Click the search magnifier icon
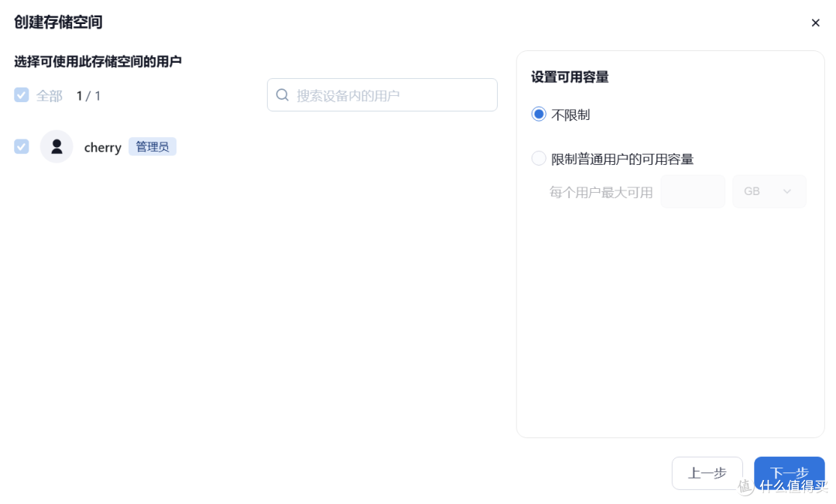This screenshot has height=504, width=836. click(x=282, y=94)
